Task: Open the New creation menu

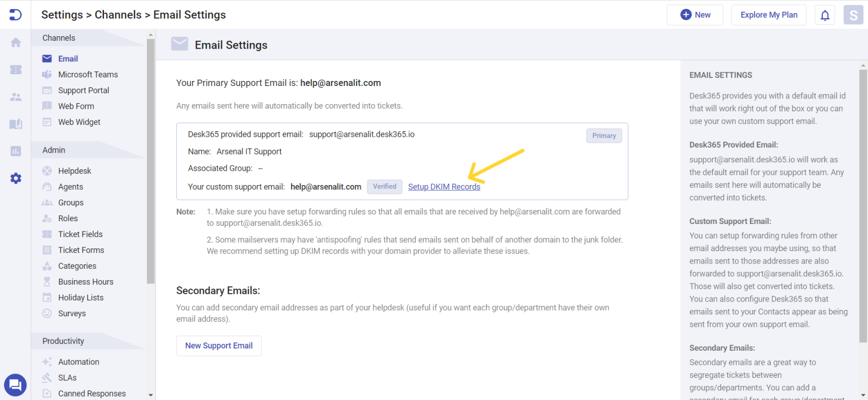Action: (695, 15)
